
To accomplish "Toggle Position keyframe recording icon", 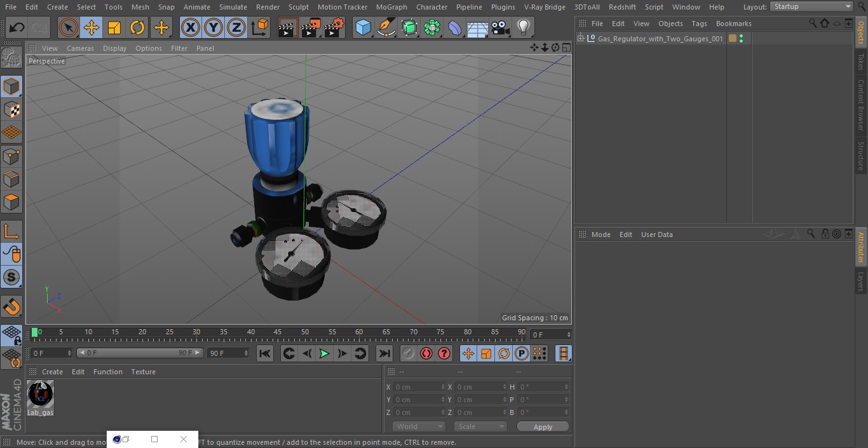I will point(468,353).
